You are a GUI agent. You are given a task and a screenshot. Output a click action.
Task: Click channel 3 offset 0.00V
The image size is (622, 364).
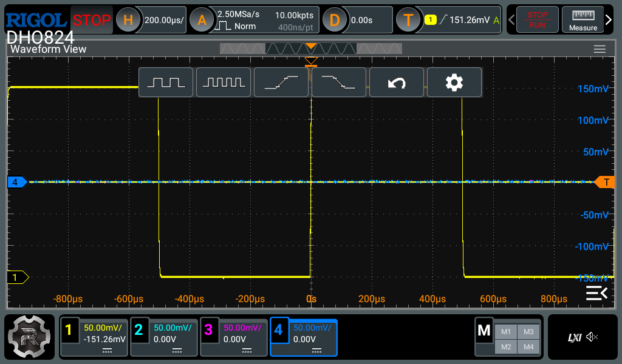pyautogui.click(x=235, y=340)
